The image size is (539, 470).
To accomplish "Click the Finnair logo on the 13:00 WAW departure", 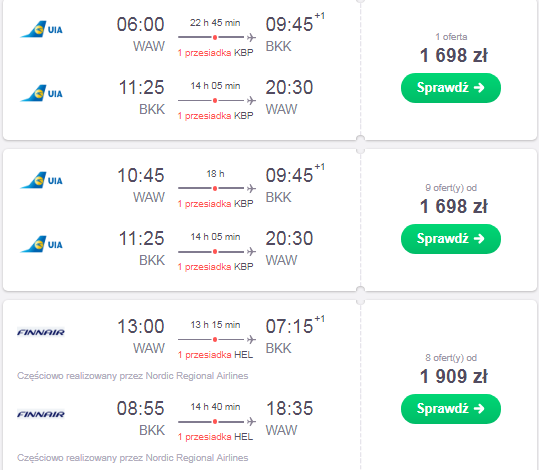I will coord(41,332).
